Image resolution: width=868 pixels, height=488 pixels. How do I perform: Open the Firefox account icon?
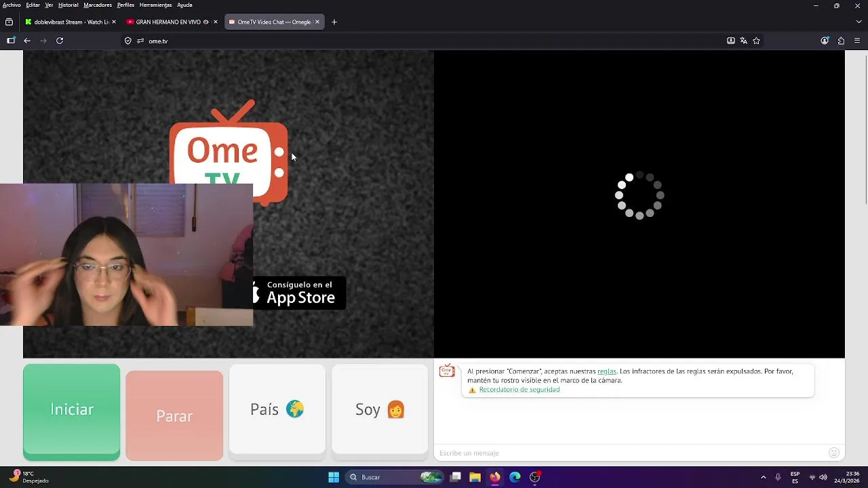point(825,41)
